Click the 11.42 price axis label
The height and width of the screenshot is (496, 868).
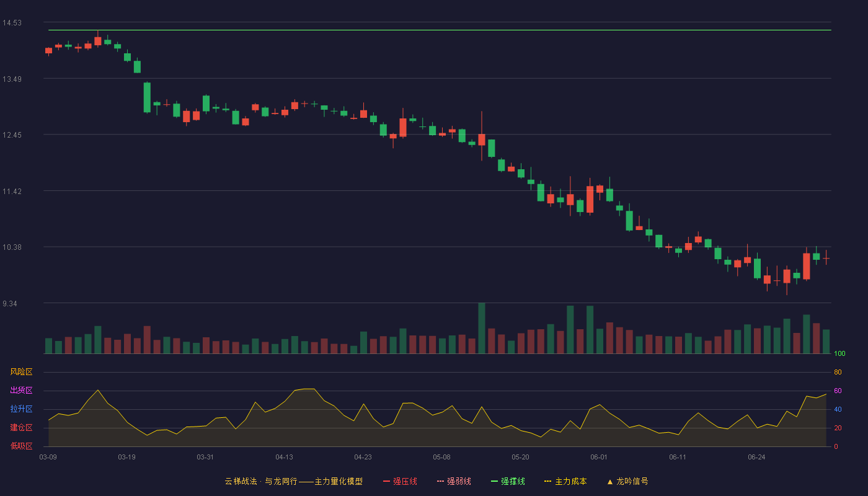tap(12, 192)
